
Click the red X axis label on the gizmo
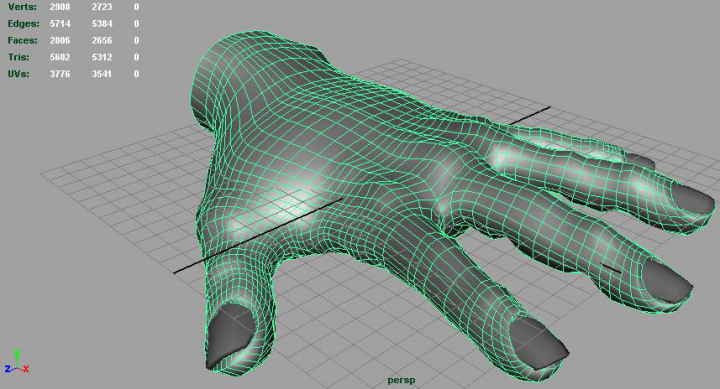point(26,369)
